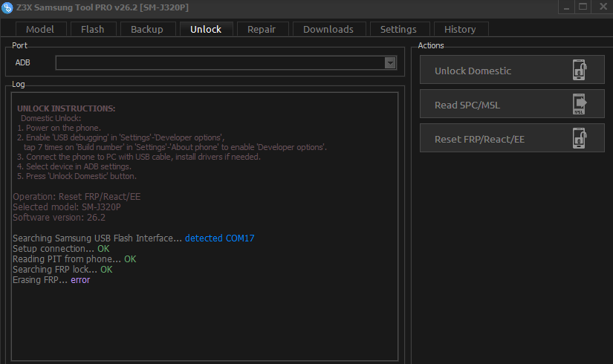View the History tab
Screen dimensions: 613x364
[460, 29]
